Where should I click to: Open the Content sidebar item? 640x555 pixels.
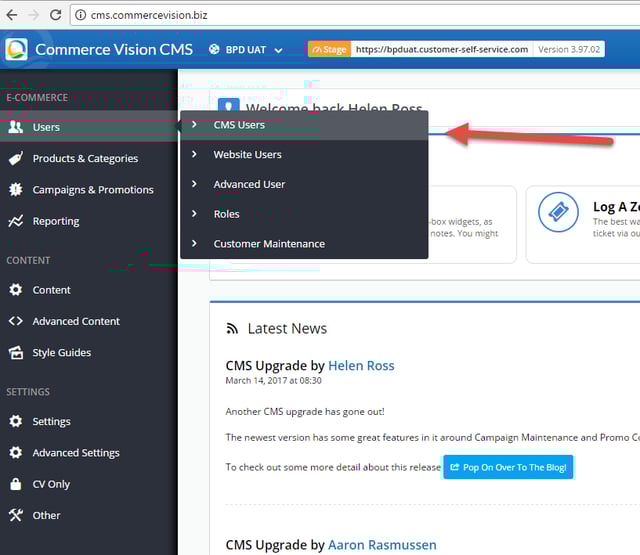89,290
